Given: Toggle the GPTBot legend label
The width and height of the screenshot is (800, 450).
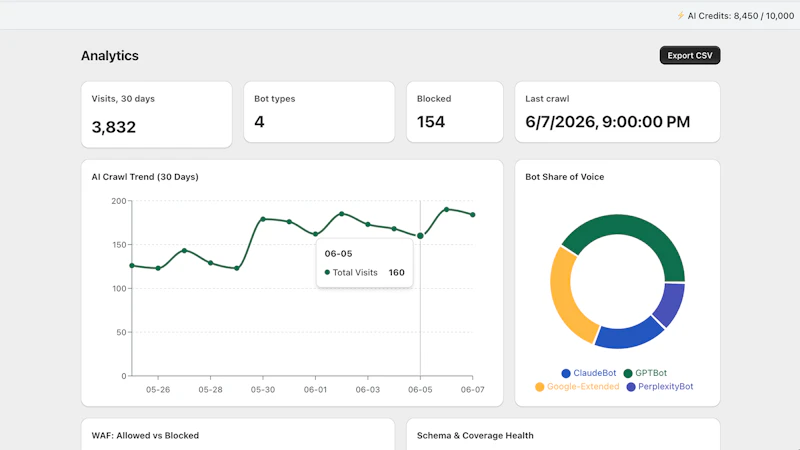Looking at the screenshot, I should pos(651,373).
